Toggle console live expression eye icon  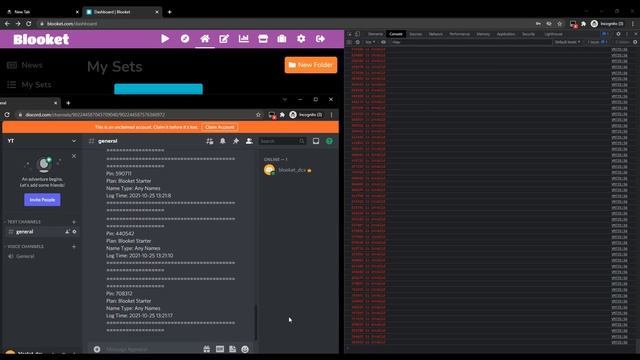point(383,42)
